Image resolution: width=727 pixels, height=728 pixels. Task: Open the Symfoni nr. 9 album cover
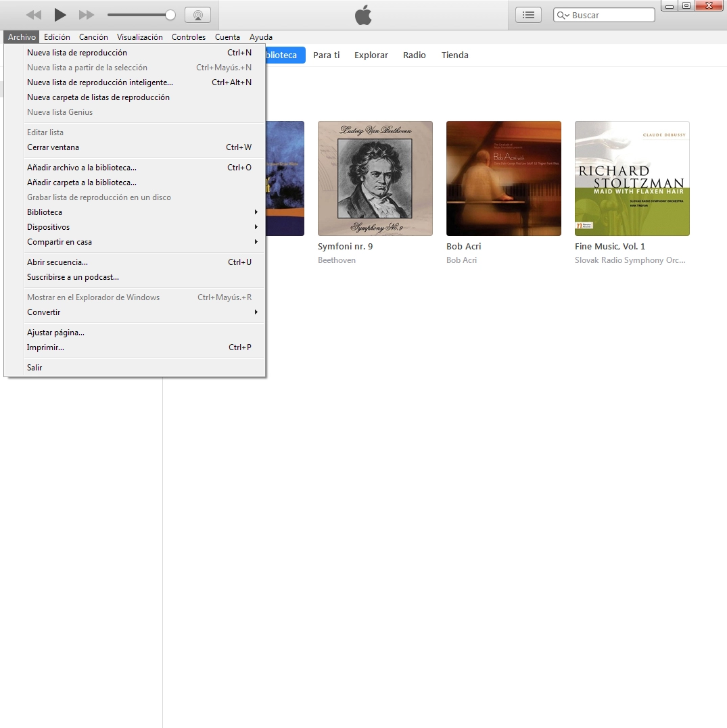pos(375,178)
